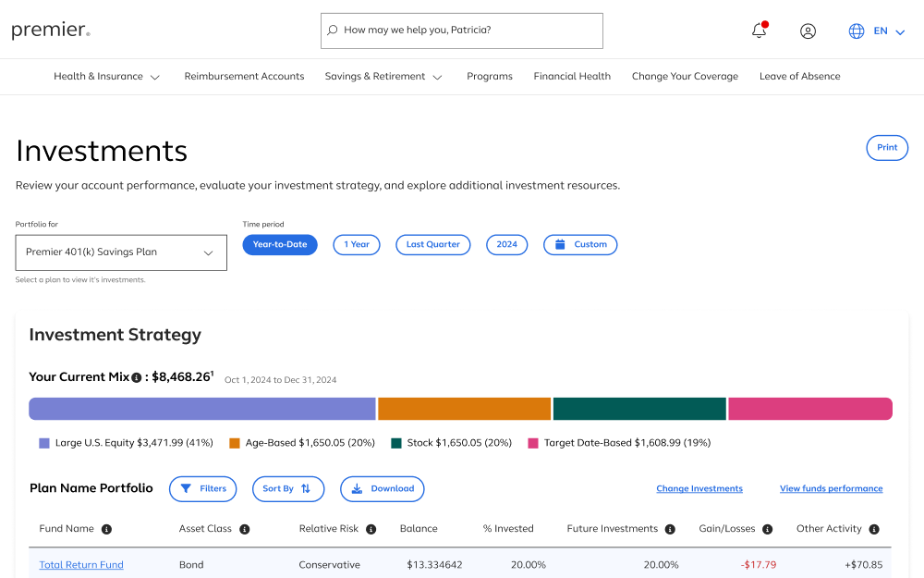Go to the Financial Health page
924x578 pixels.
[x=572, y=77]
